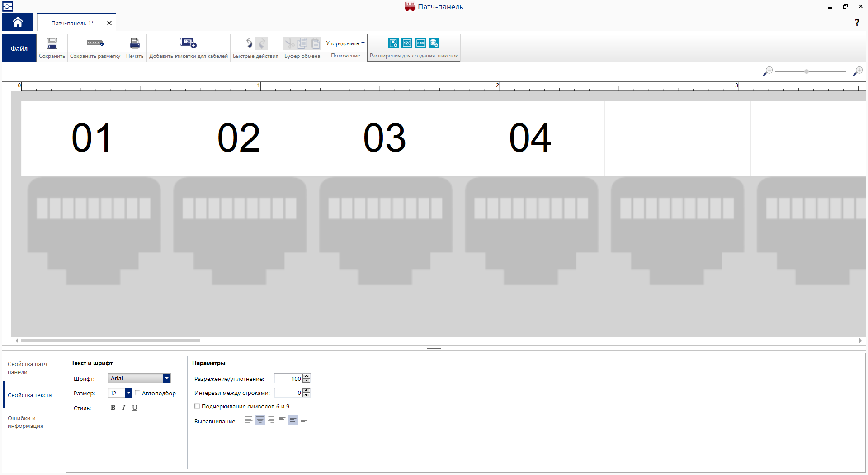
Task: Click Save layout (Сохранить разметку) icon
Action: (95, 43)
